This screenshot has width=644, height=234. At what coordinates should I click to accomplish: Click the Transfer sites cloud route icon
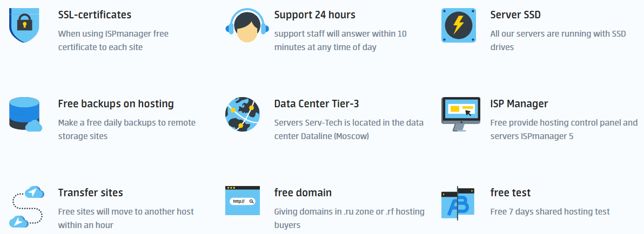pyautogui.click(x=27, y=207)
